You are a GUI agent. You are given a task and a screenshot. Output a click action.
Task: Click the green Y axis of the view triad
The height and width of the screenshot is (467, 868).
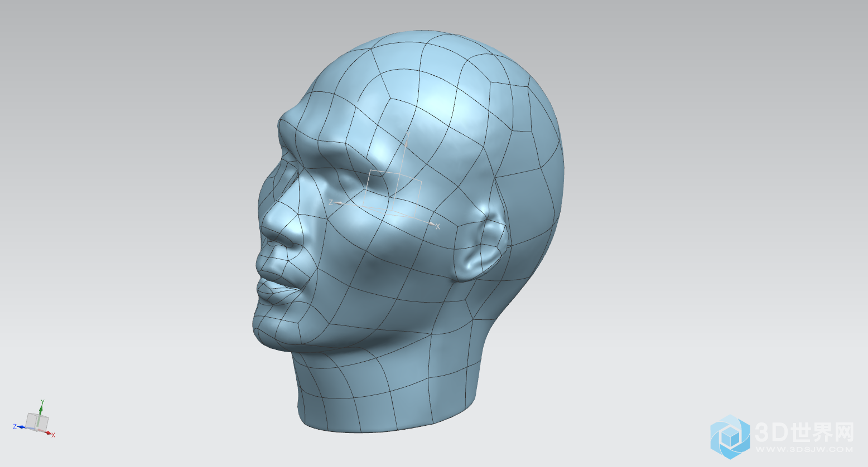(x=41, y=410)
